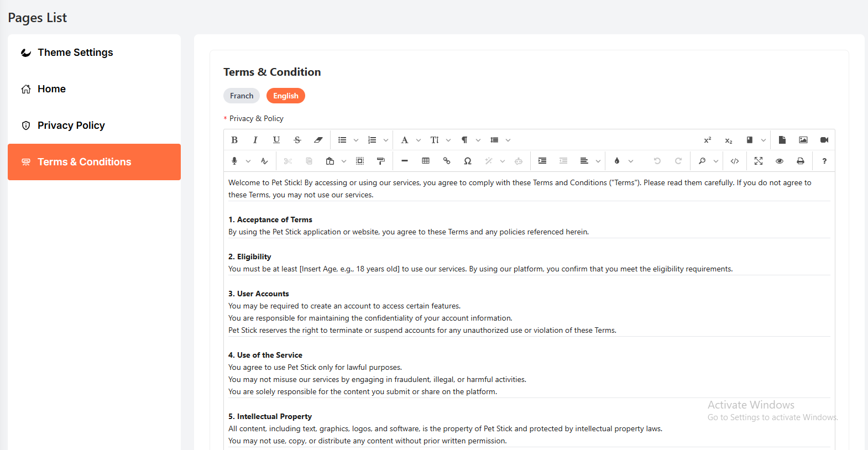Image resolution: width=868 pixels, height=450 pixels.
Task: Click the video camera insert icon
Action: (x=824, y=140)
